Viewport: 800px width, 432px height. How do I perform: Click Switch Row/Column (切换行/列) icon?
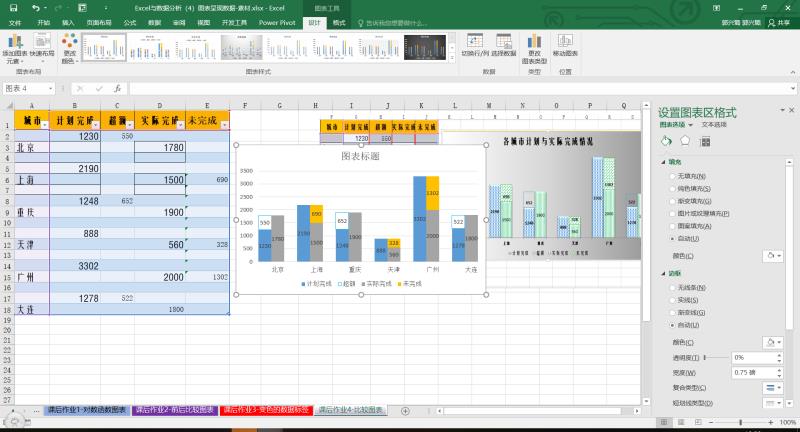[475, 45]
